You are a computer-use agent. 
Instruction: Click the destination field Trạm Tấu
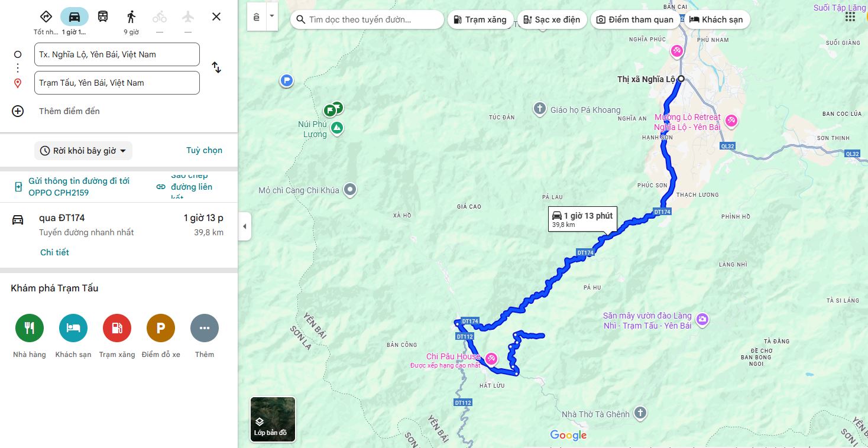(x=117, y=83)
